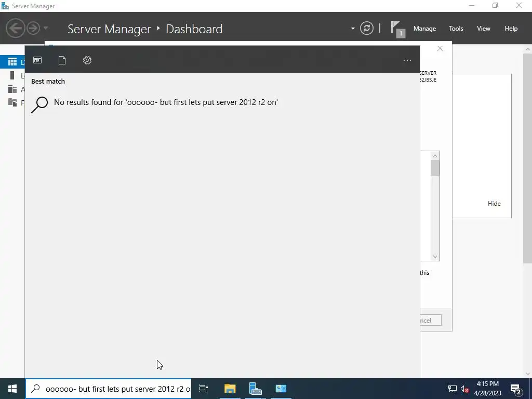
Task: Open the Action Center notifications icon
Action: pos(516,390)
